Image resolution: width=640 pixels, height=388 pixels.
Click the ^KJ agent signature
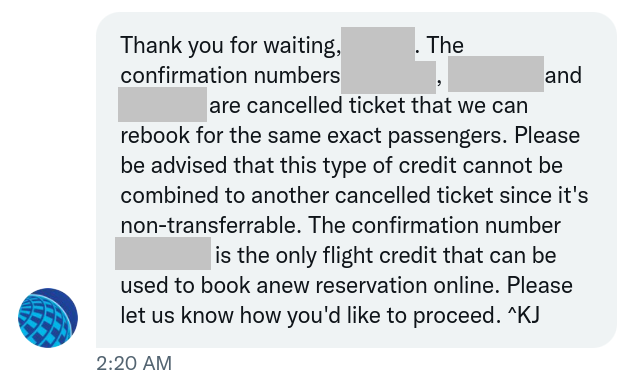click(523, 315)
